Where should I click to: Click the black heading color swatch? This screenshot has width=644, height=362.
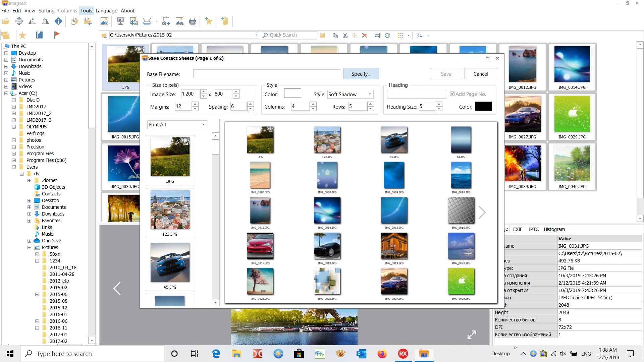pos(483,107)
